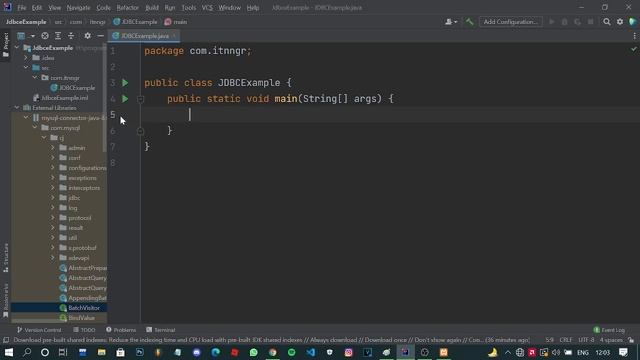Open the Navigate menu

pos(78,8)
